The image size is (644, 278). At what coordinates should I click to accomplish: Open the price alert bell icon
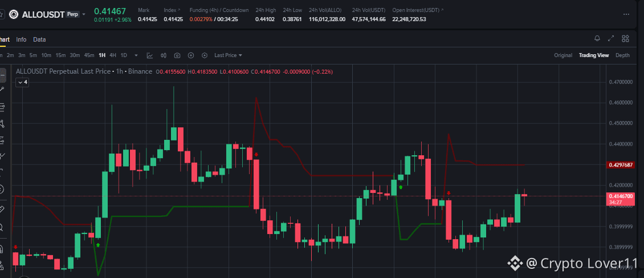tap(597, 39)
